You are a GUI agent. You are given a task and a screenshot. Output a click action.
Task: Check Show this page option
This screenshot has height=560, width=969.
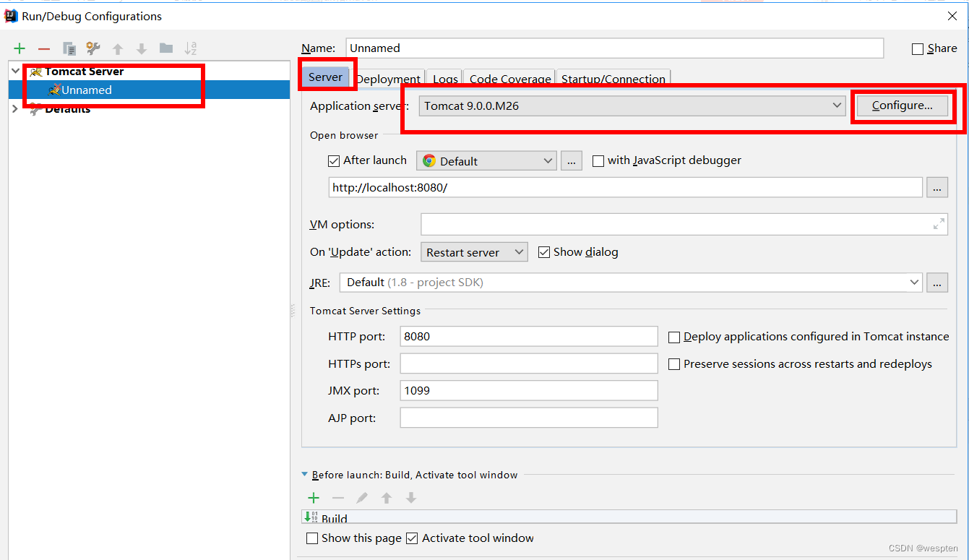pyautogui.click(x=312, y=538)
